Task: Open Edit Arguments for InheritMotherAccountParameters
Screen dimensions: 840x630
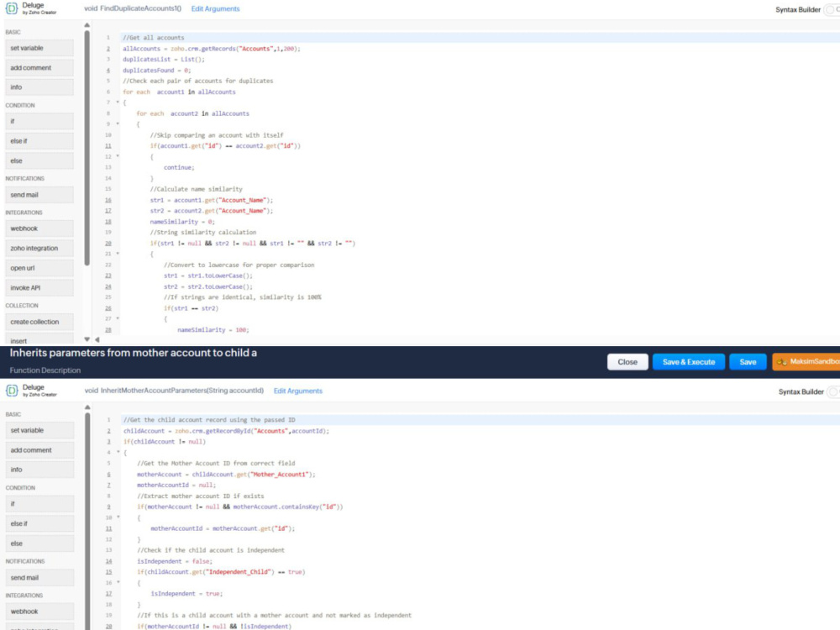Action: pos(298,391)
